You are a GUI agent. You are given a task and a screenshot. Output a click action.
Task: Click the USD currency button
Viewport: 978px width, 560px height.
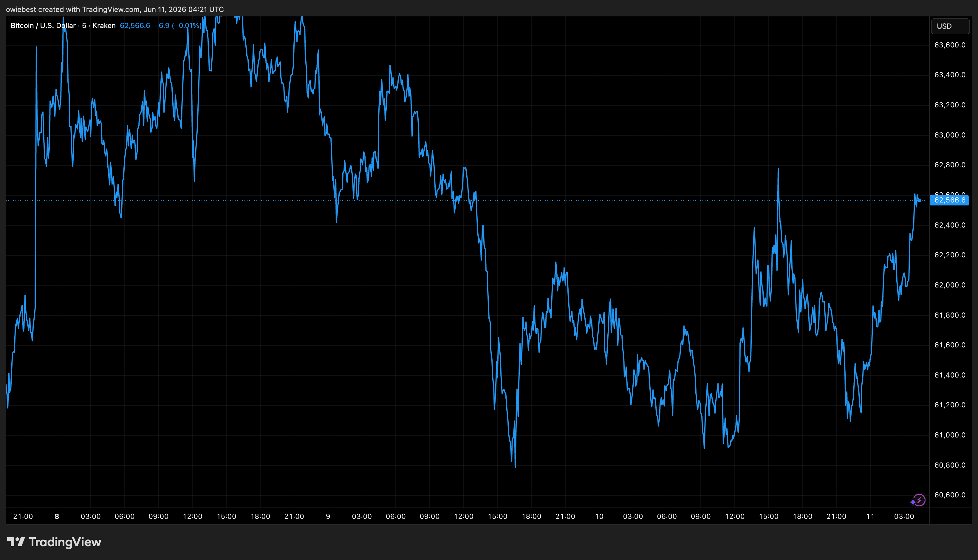tap(950, 26)
